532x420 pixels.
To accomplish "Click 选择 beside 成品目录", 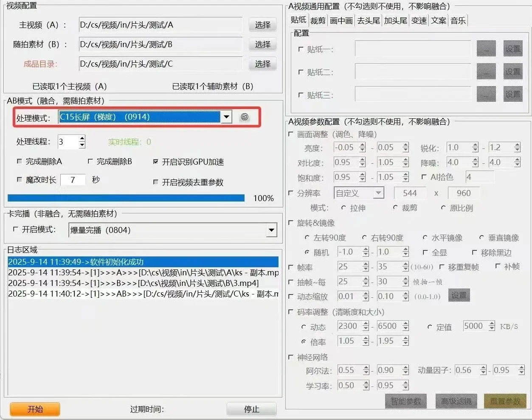I will click(262, 64).
